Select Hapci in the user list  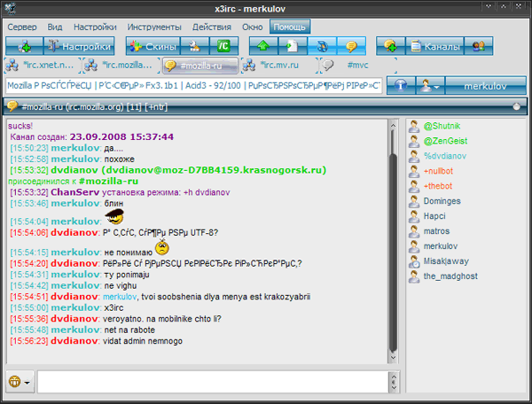434,216
